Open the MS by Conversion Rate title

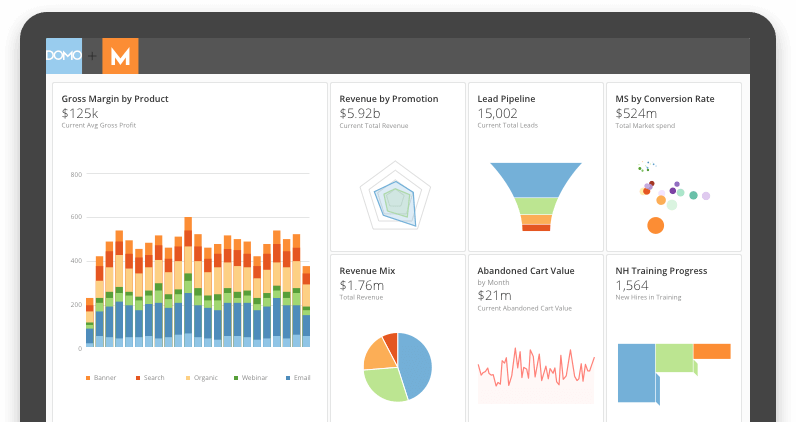click(665, 99)
